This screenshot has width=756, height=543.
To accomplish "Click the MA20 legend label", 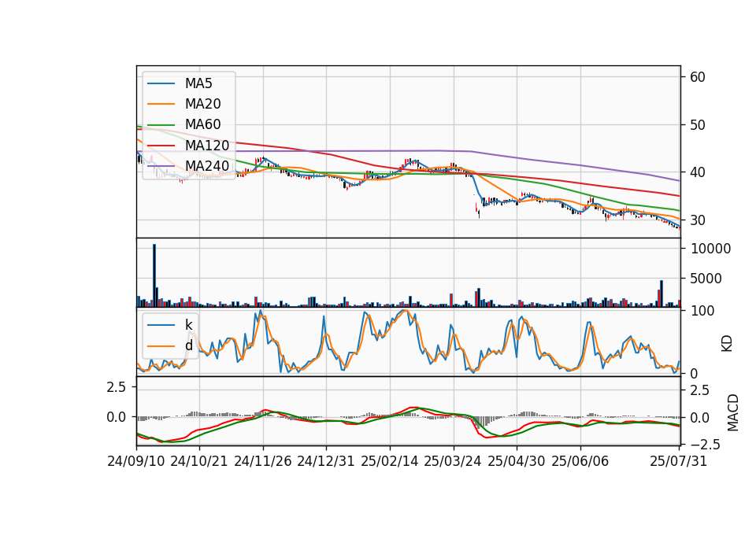I will 202,104.
